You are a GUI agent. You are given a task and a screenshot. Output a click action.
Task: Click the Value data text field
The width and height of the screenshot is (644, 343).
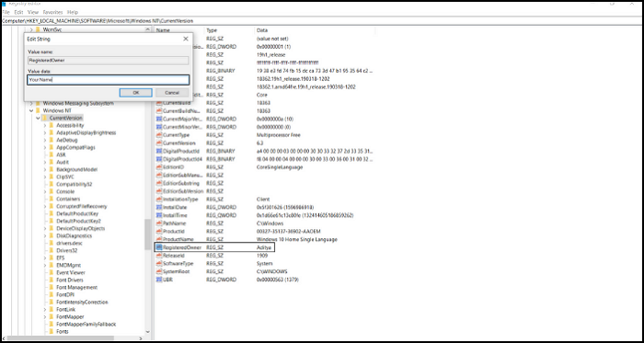pos(109,80)
